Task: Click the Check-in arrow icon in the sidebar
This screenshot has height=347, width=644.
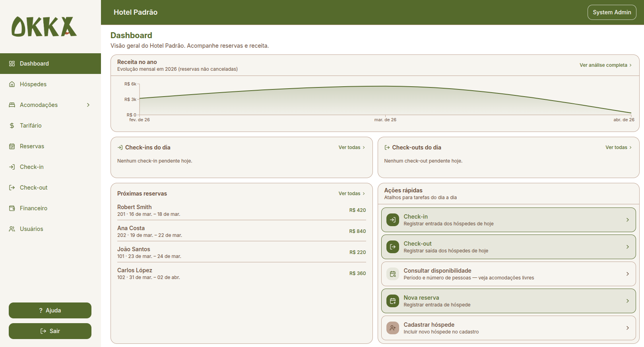Action: point(12,167)
